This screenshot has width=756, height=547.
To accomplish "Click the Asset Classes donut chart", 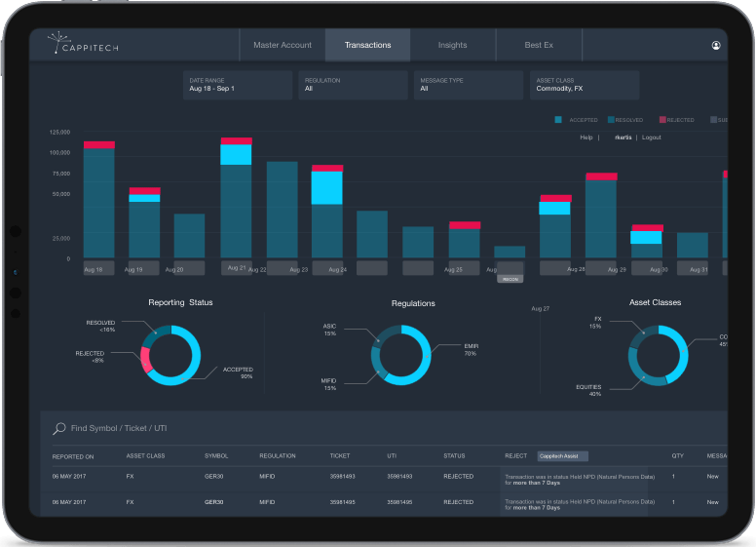I will [x=659, y=356].
